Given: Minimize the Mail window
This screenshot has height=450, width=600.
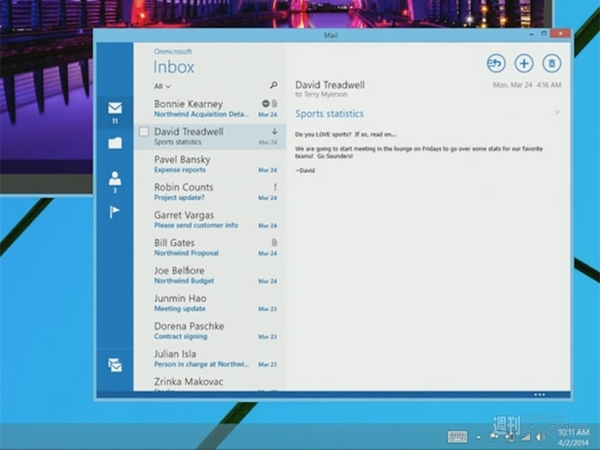Looking at the screenshot, I should coord(532,34).
